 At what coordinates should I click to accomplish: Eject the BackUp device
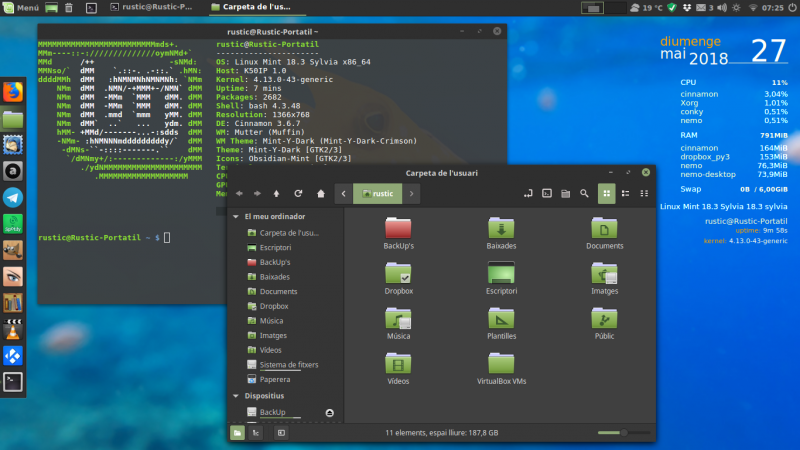[330, 412]
